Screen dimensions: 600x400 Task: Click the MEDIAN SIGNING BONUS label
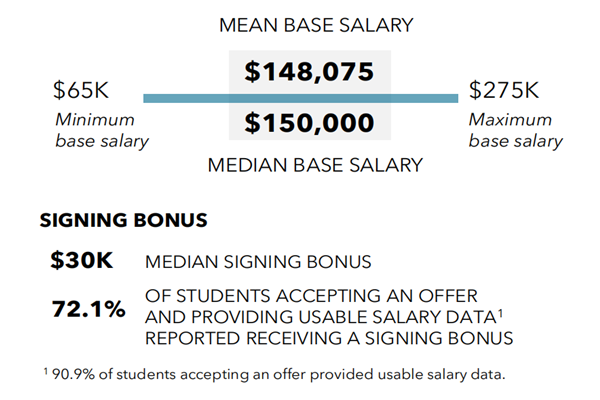[256, 263]
